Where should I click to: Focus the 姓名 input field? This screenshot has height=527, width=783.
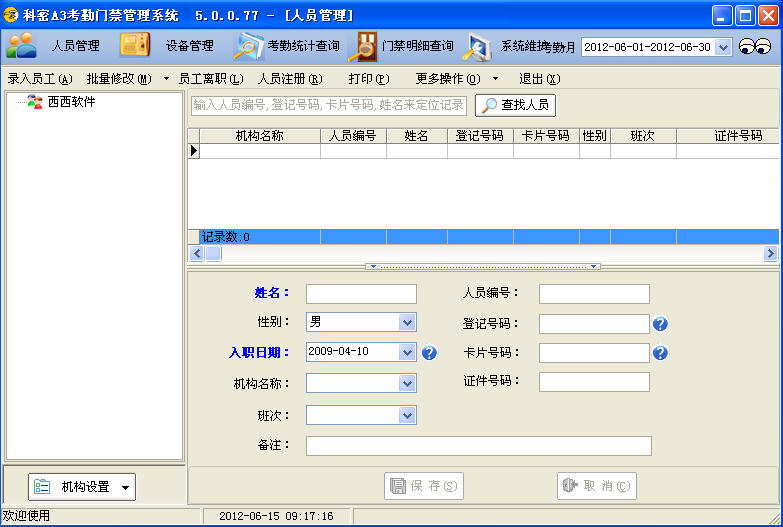click(x=361, y=294)
